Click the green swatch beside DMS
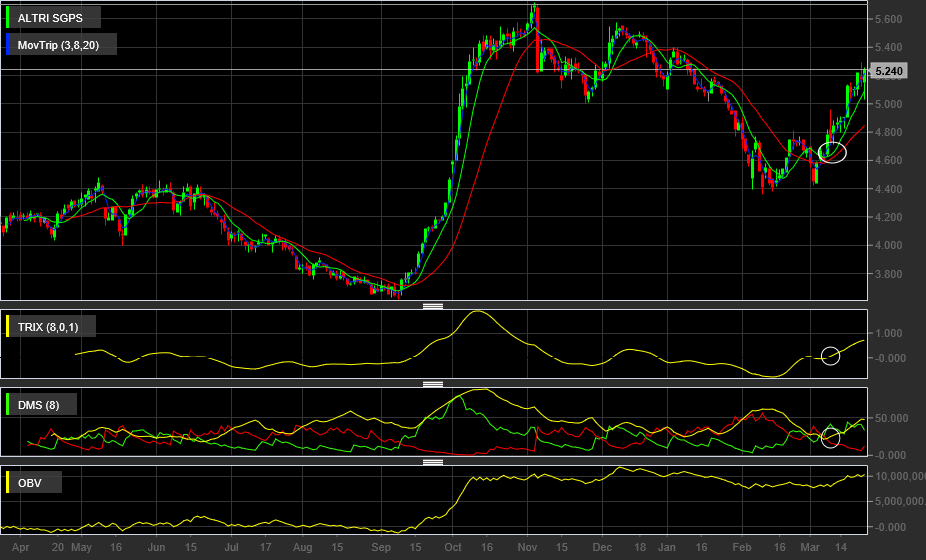926x560 pixels. pos(8,405)
